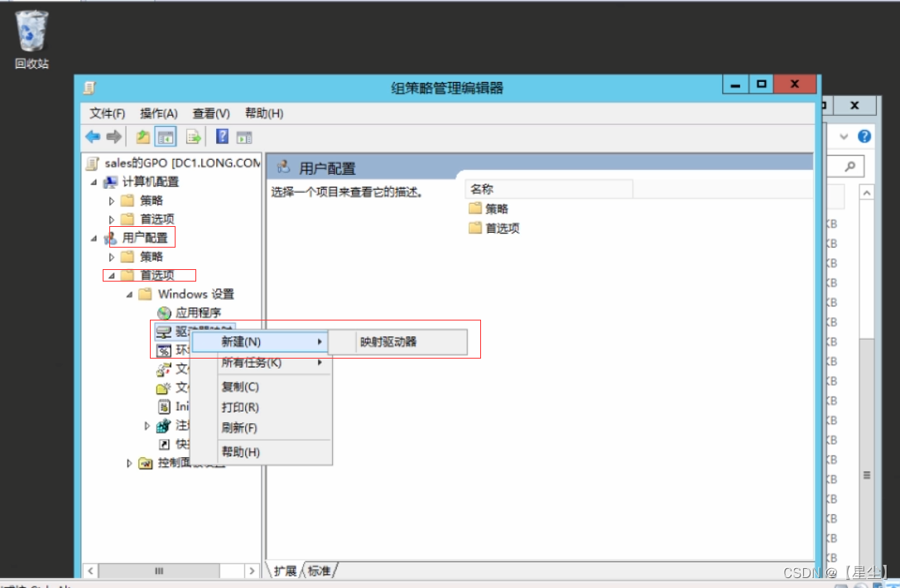Open the Recycle Bin on desktop
The image size is (900, 588).
[x=31, y=39]
